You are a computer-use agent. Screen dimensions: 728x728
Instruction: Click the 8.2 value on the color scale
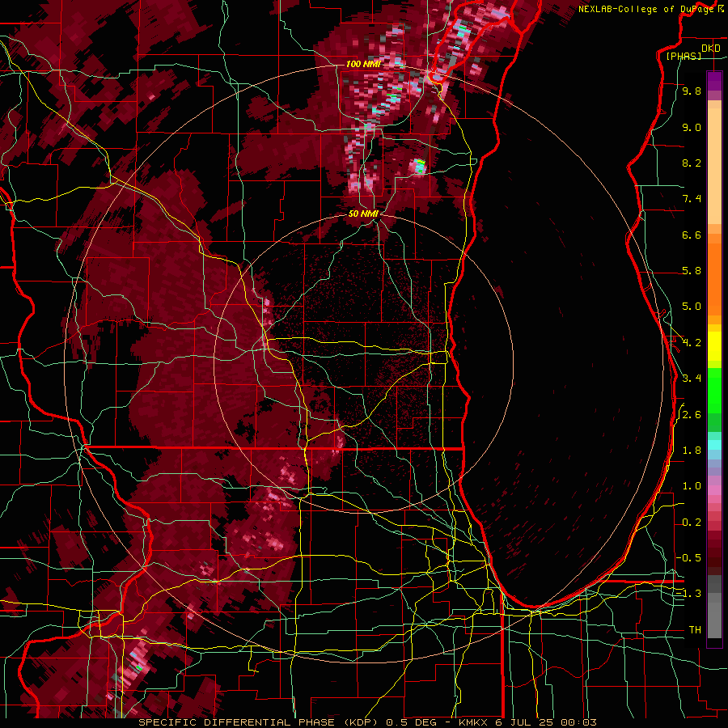[x=692, y=163]
